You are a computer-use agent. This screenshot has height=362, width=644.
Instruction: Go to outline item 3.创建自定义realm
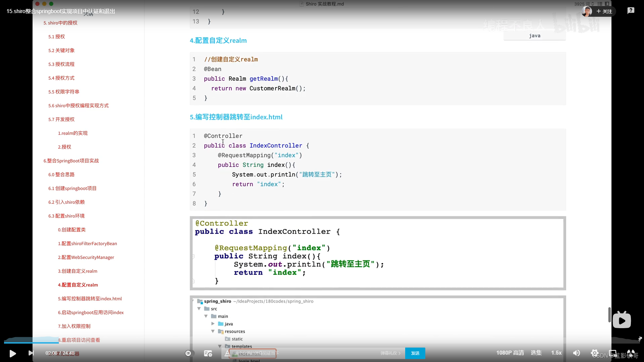[77, 271]
